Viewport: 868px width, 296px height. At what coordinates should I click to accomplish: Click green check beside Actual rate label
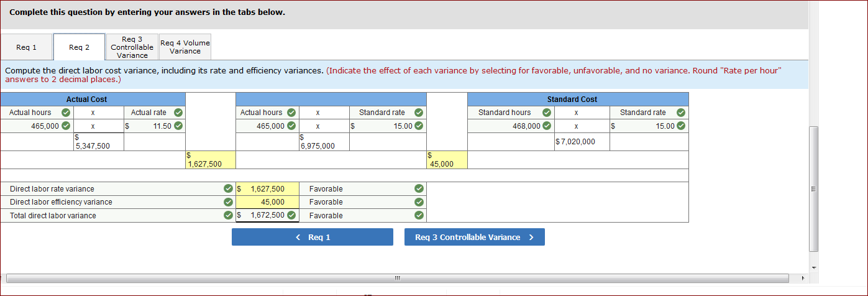(x=178, y=113)
